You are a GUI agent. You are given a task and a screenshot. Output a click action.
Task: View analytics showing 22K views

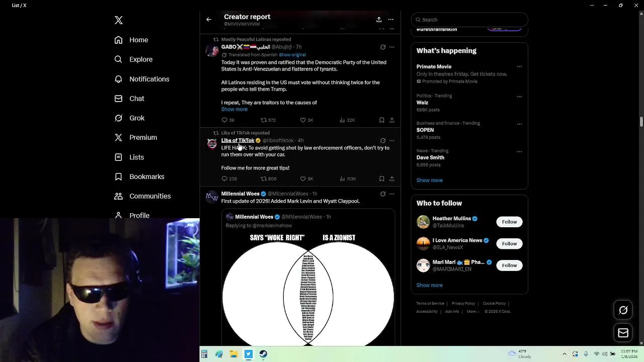coord(347,120)
